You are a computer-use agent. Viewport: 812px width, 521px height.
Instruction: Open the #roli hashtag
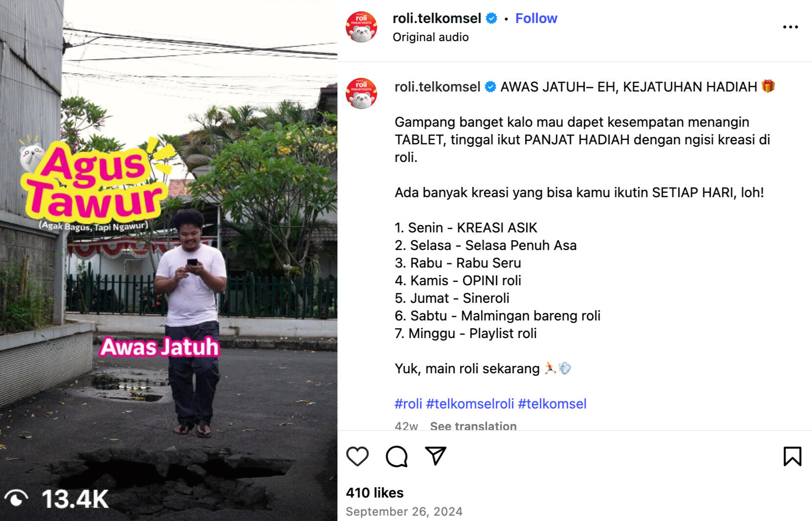pyautogui.click(x=408, y=404)
